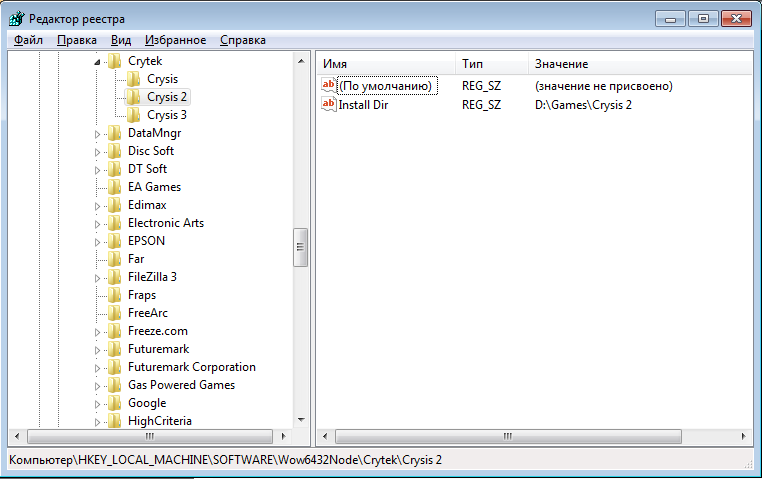Open the Файл menu

[28, 40]
